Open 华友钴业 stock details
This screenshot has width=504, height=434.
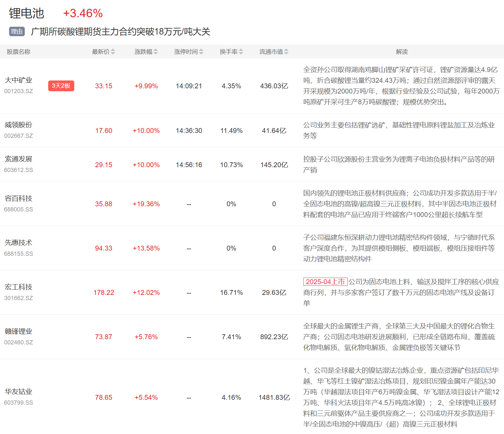point(19,392)
